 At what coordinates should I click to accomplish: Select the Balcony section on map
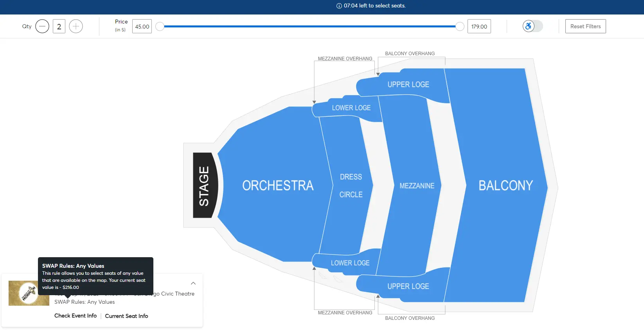point(505,185)
